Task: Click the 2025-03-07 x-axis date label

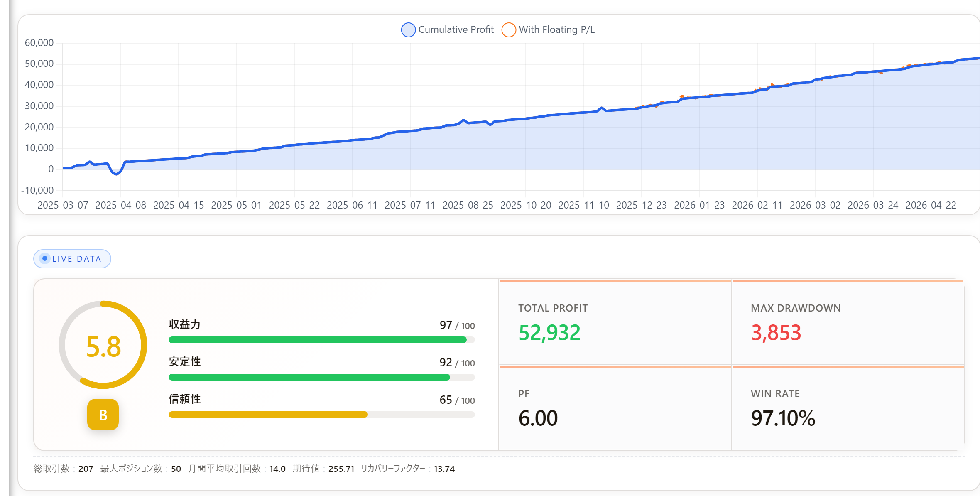Action: point(63,205)
